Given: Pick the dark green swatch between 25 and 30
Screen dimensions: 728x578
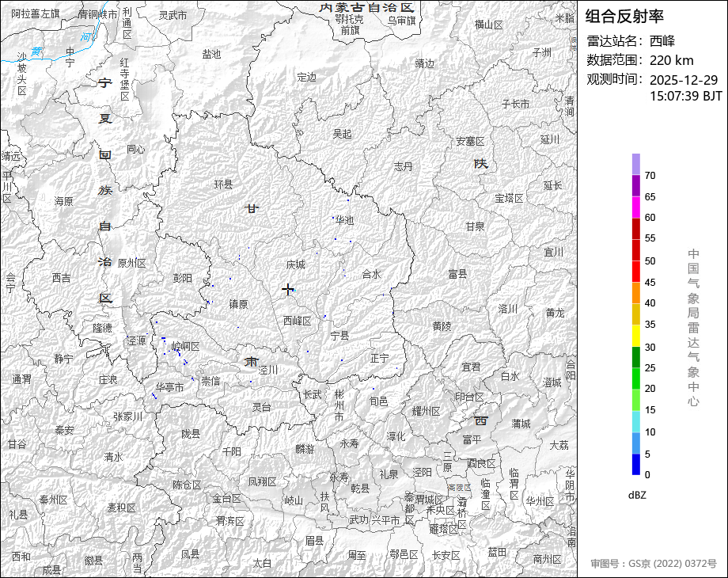Looking at the screenshot, I should pyautogui.click(x=635, y=357).
